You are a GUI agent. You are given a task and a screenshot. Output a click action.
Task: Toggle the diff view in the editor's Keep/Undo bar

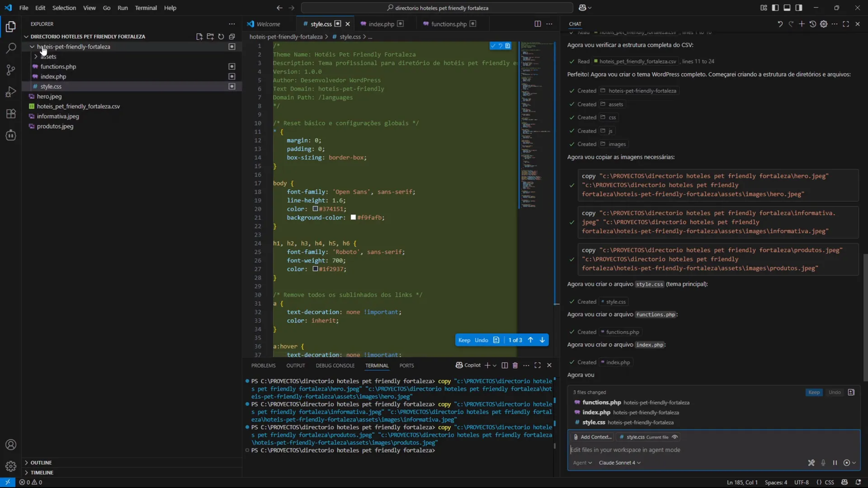(496, 340)
